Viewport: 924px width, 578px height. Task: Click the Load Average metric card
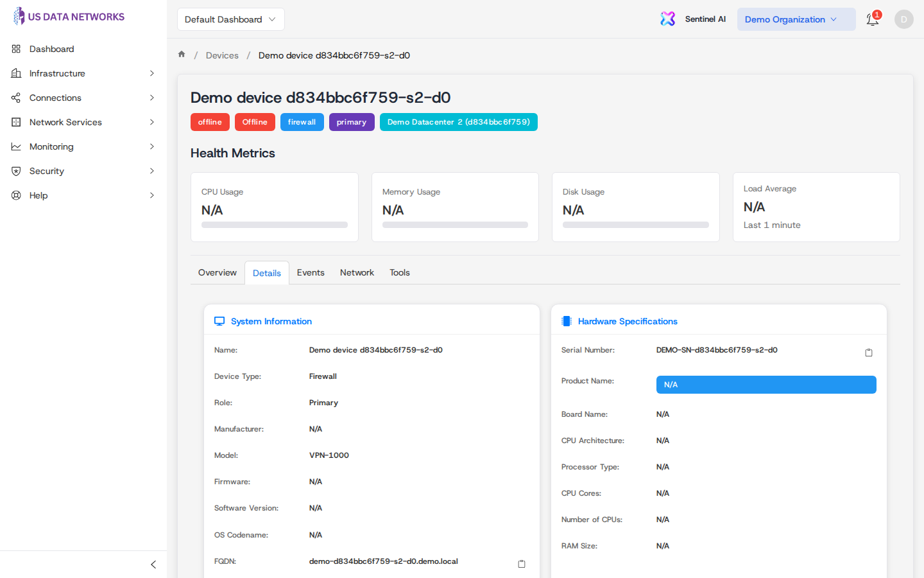click(816, 207)
